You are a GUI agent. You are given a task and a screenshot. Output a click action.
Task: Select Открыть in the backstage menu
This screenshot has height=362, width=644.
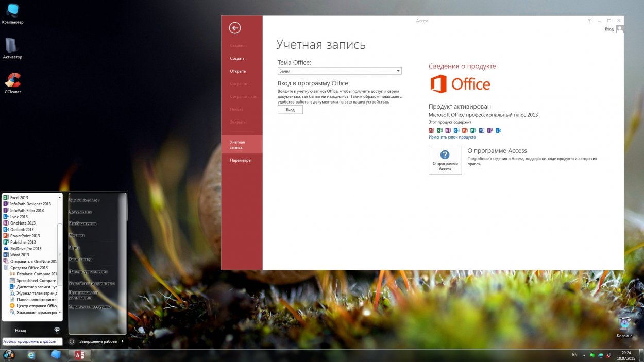pyautogui.click(x=238, y=71)
